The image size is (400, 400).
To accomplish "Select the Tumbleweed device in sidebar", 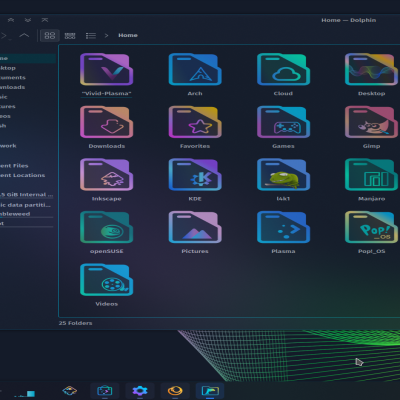I will (x=28, y=214).
